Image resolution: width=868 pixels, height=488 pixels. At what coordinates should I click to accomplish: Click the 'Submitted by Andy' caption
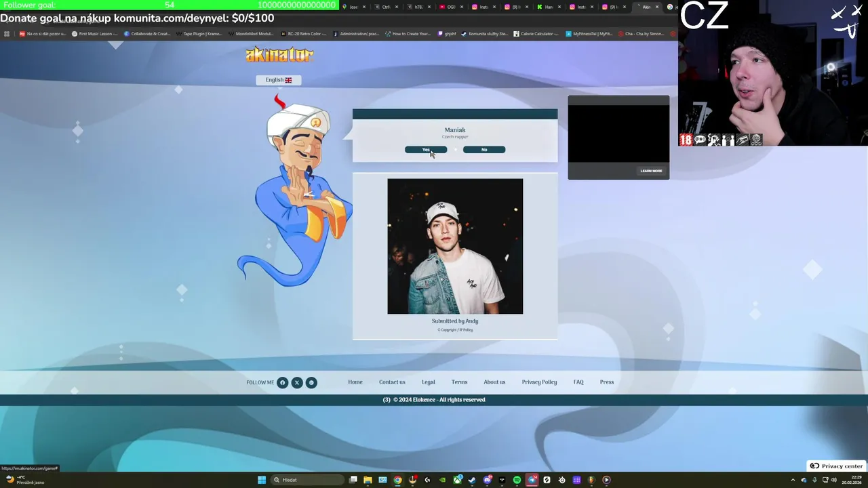[455, 321]
